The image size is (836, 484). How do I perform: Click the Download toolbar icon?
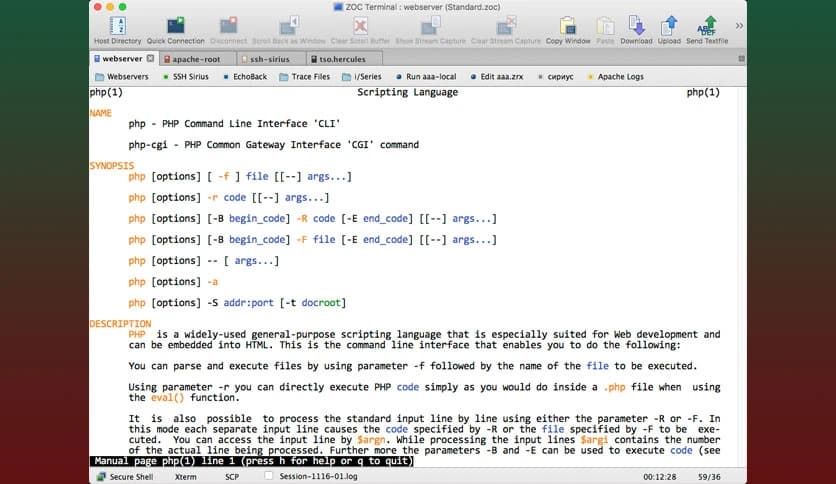635,26
